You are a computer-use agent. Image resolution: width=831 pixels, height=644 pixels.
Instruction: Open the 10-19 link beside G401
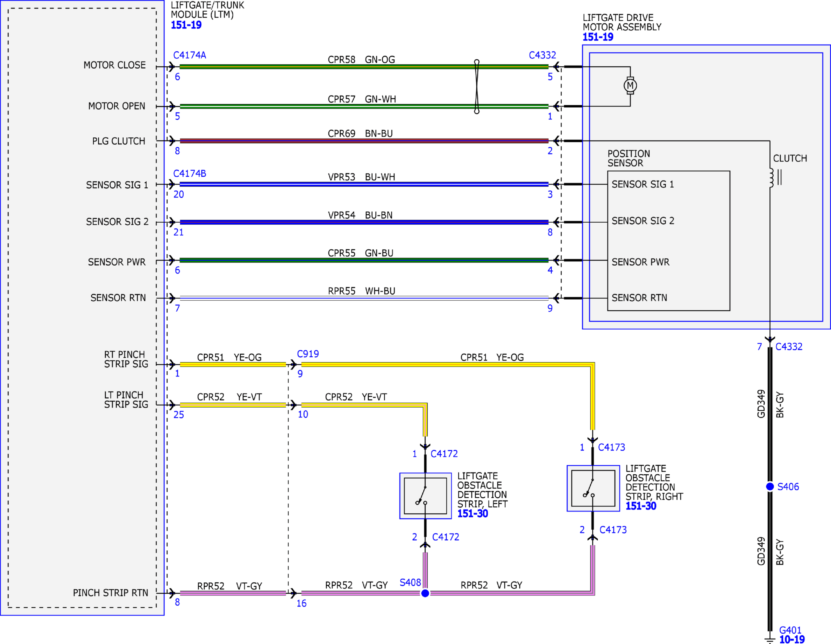(x=792, y=639)
